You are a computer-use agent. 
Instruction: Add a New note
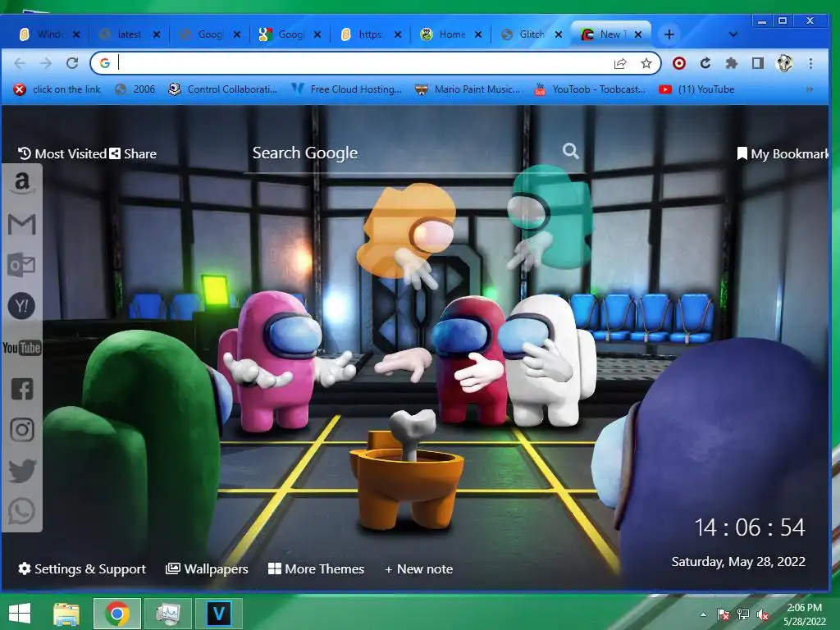click(419, 569)
